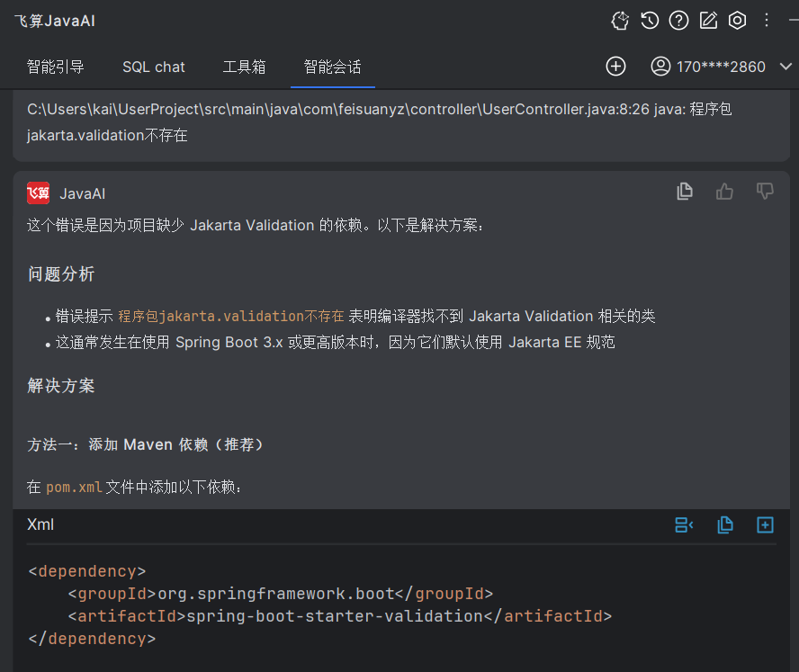Screen dimensions: 799x672
Task: Open the 工具箱 tab
Action: coord(245,67)
